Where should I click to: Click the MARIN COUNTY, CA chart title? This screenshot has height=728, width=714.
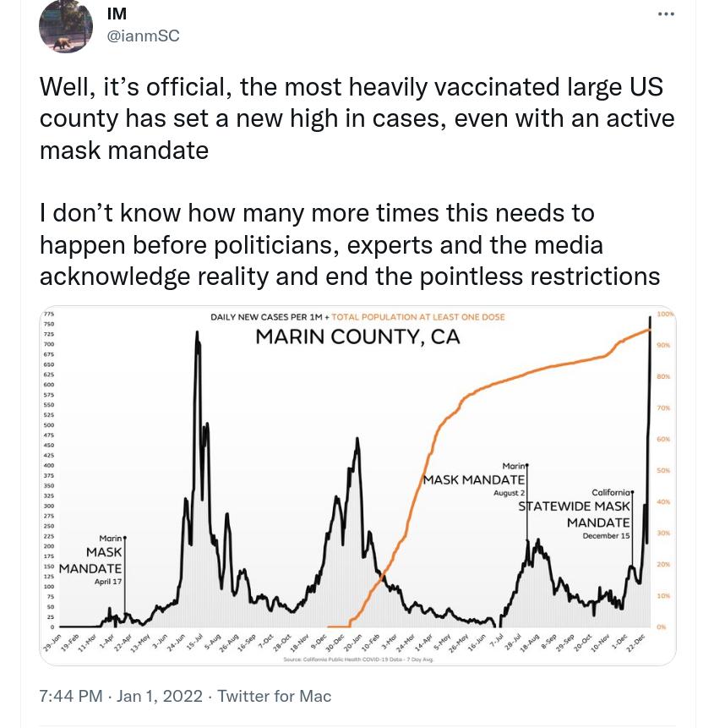(x=357, y=337)
